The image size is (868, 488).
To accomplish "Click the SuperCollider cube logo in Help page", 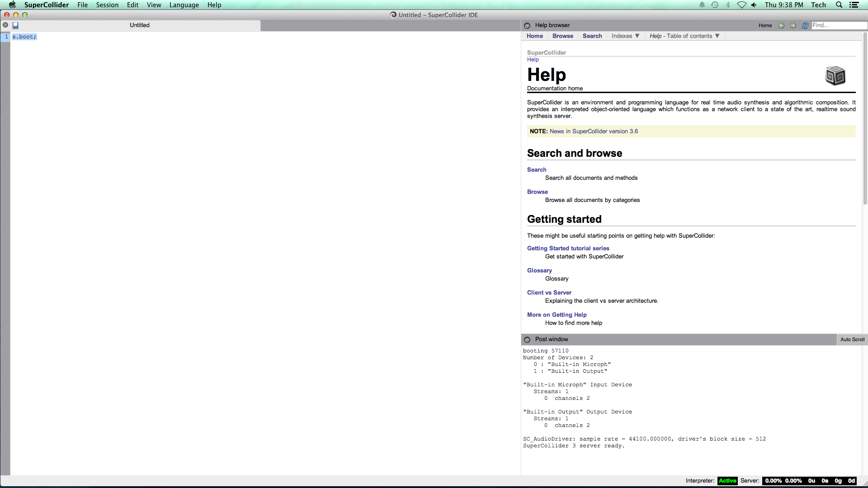I will click(835, 75).
